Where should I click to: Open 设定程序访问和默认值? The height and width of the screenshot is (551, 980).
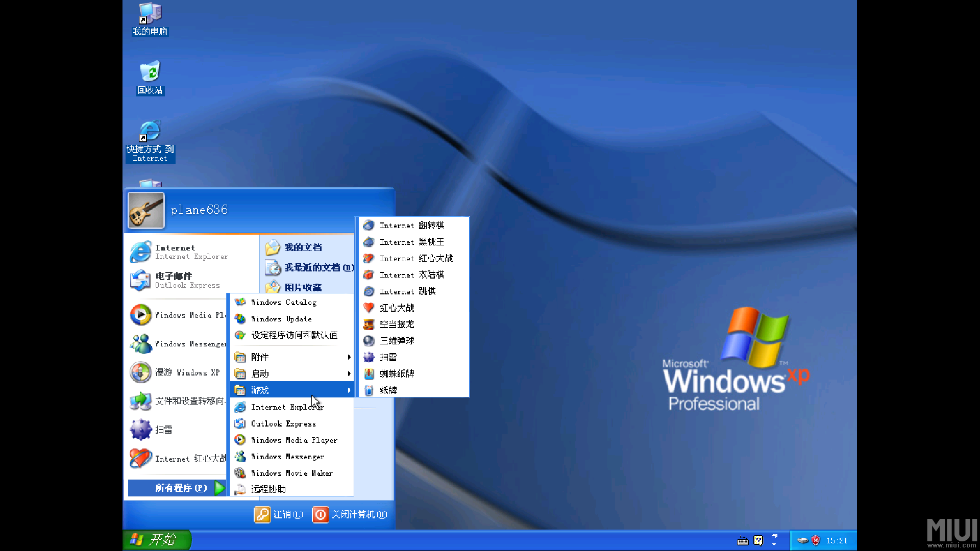292,335
